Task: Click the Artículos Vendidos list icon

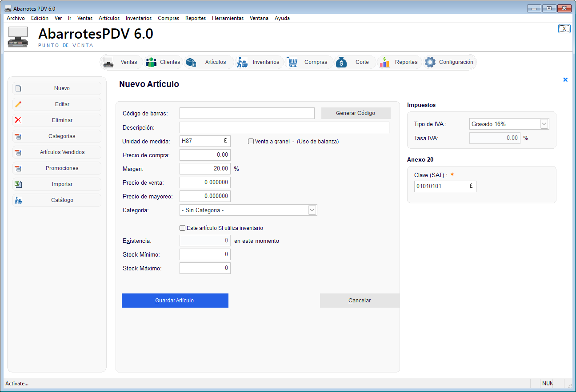Action: 18,152
